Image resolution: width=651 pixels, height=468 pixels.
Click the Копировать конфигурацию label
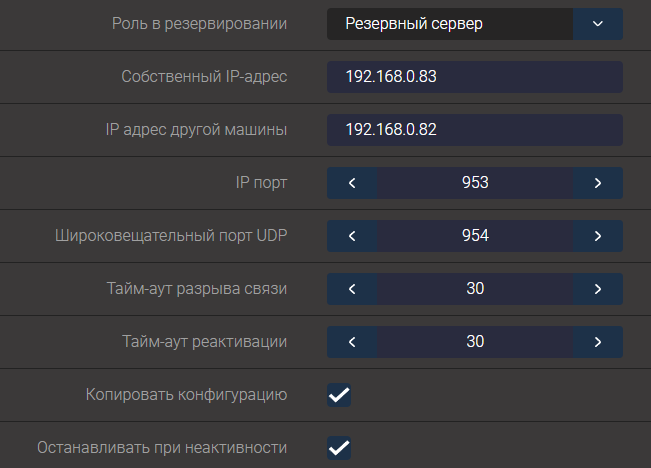[x=187, y=395]
